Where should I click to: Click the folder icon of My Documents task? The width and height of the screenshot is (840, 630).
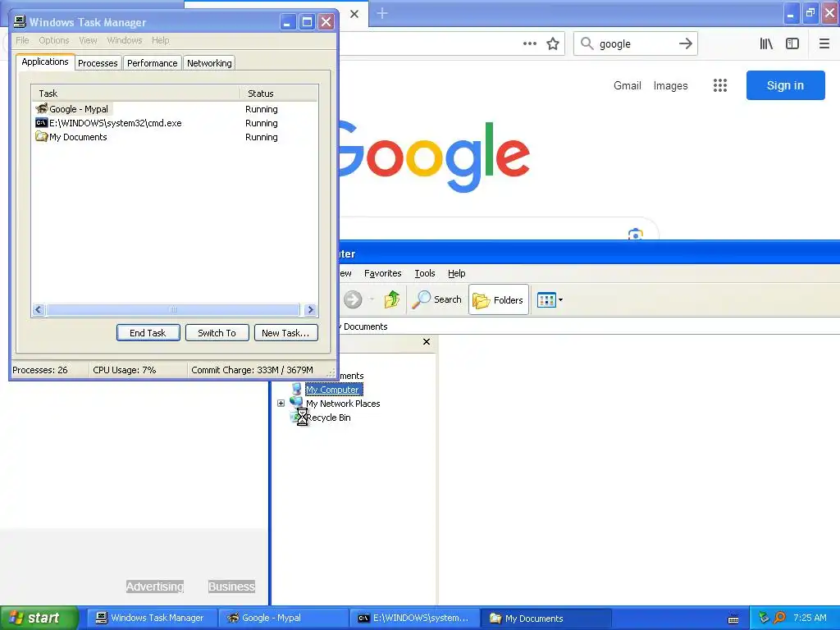pos(41,137)
